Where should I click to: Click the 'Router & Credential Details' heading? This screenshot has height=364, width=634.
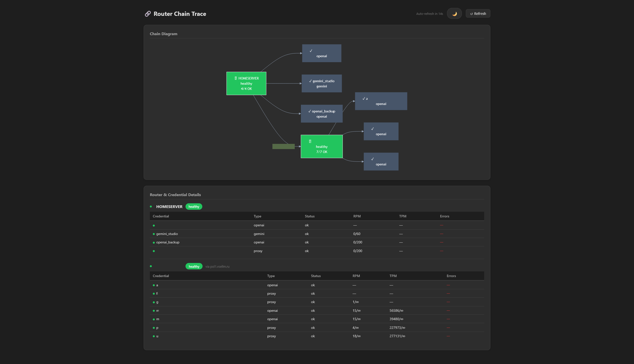tap(175, 195)
